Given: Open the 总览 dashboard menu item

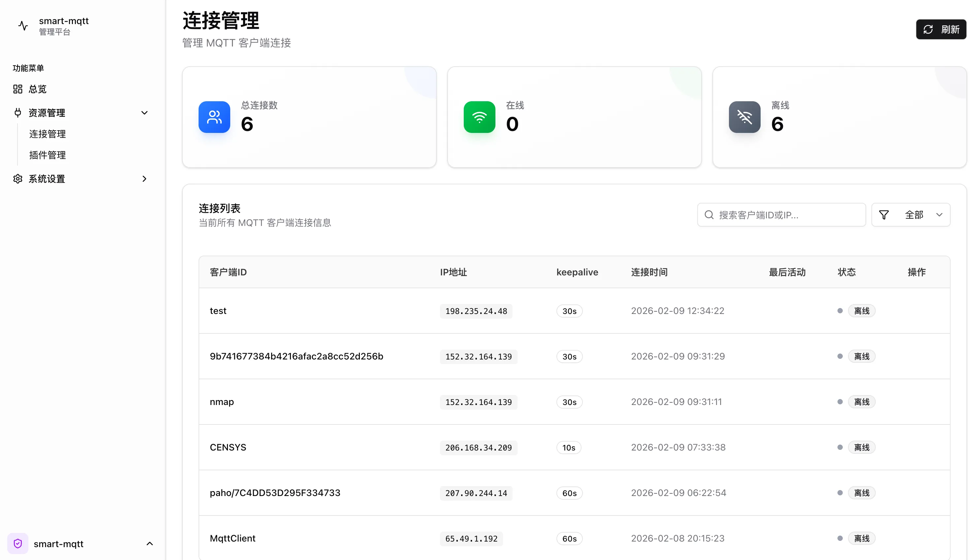Looking at the screenshot, I should click(38, 89).
